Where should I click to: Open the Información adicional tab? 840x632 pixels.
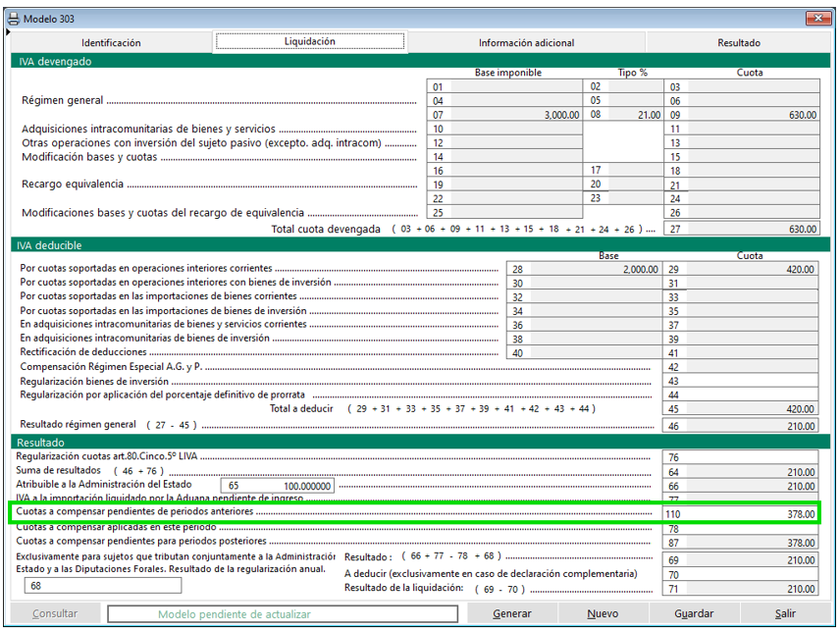point(526,43)
